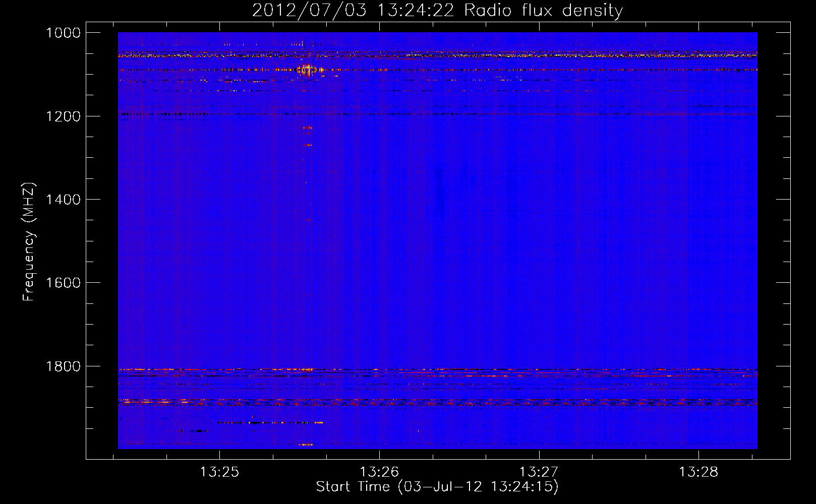This screenshot has height=504, width=816.
Task: Click the 1800 frequency tick label
Action: (63, 366)
